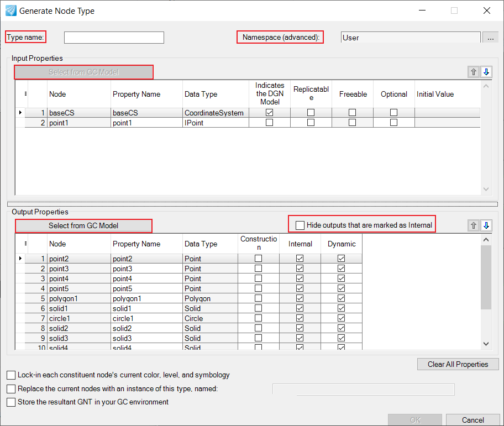Click the Input Properties move down arrow

486,72
